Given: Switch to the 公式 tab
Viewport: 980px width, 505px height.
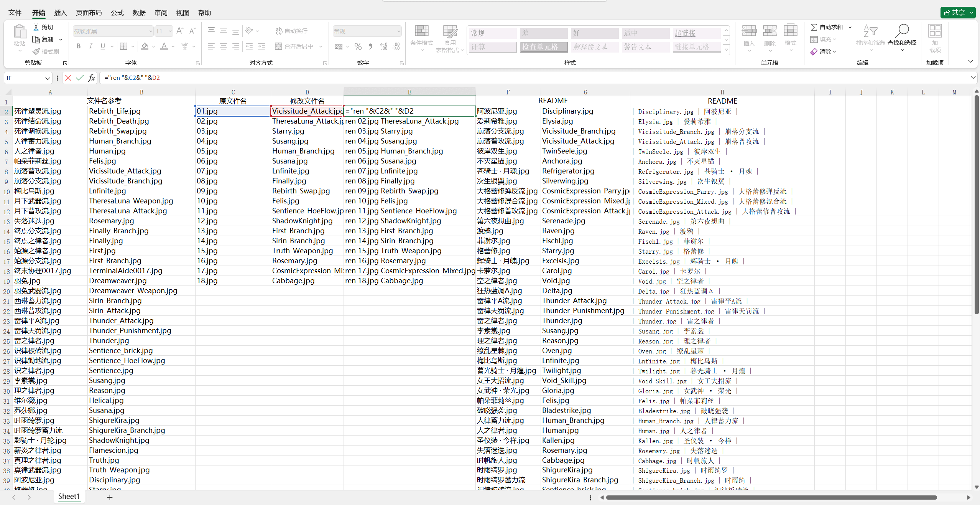Looking at the screenshot, I should click(x=117, y=13).
